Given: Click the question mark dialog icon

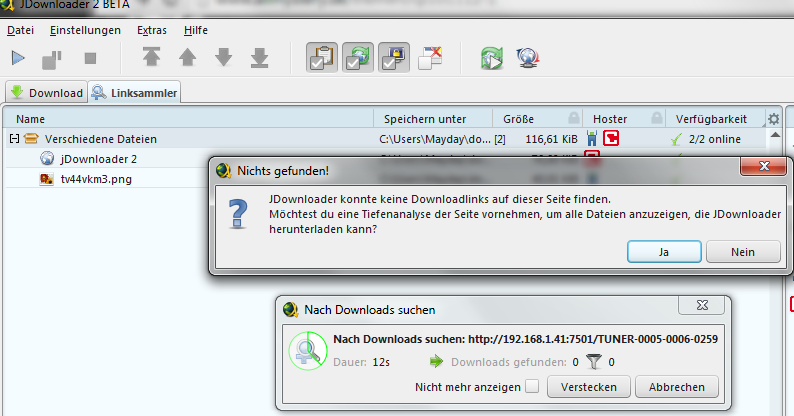Looking at the screenshot, I should [x=238, y=214].
